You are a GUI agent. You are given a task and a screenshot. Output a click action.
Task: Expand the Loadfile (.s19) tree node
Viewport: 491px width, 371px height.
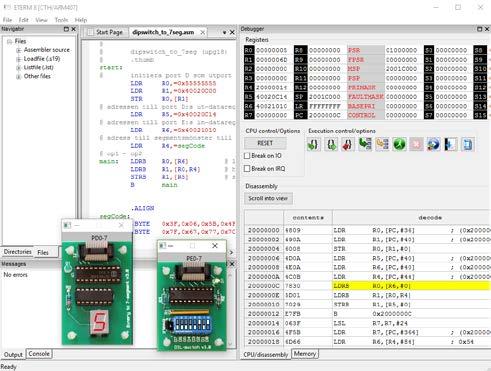(x=19, y=59)
